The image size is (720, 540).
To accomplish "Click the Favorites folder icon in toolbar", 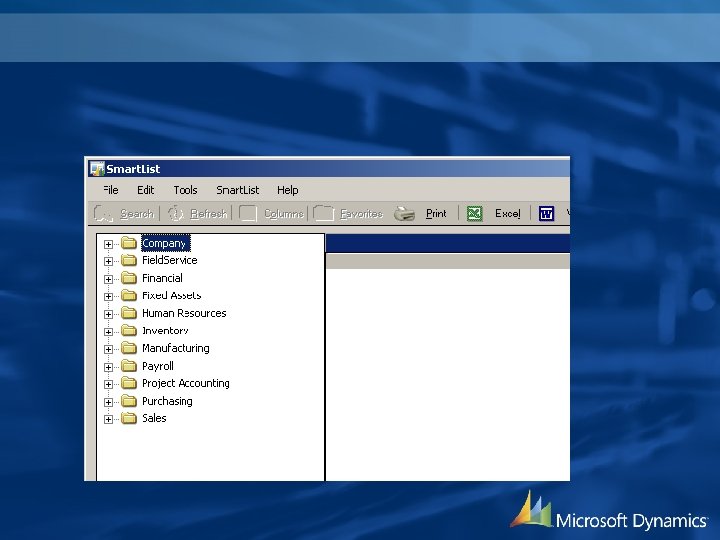I will (x=323, y=214).
